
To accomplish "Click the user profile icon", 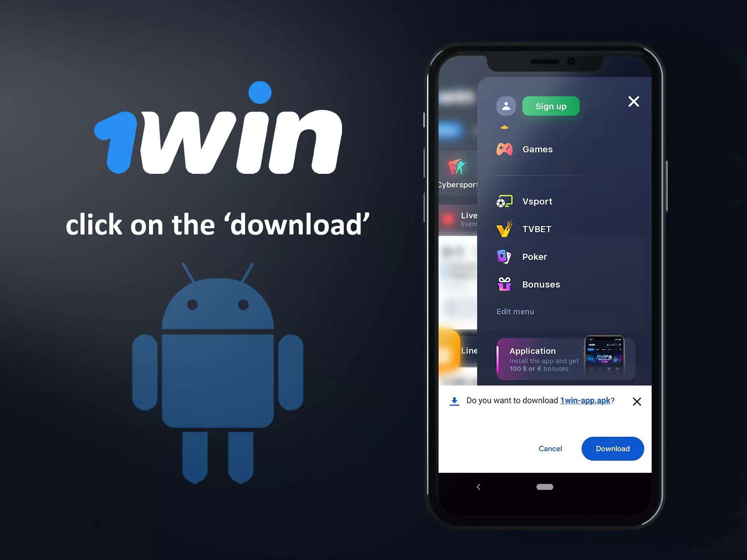I will pyautogui.click(x=505, y=106).
